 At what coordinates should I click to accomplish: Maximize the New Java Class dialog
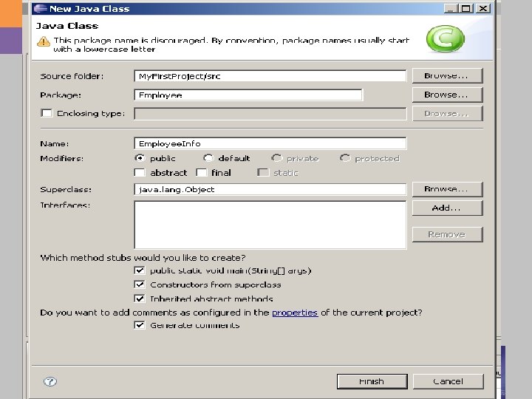tap(466, 8)
